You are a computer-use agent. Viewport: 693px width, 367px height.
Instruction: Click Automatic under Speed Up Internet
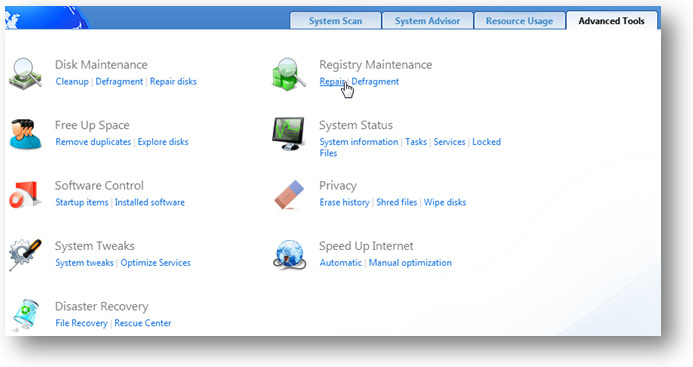[341, 263]
